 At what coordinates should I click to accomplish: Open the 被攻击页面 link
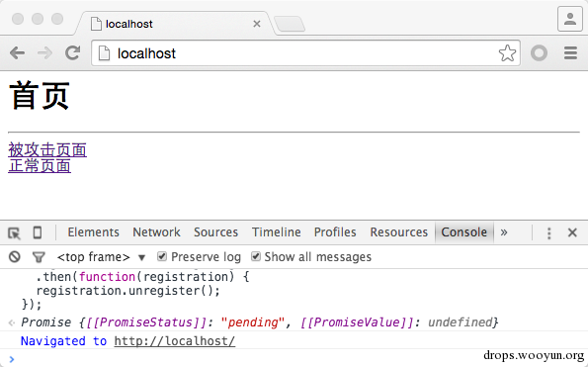pyautogui.click(x=47, y=149)
